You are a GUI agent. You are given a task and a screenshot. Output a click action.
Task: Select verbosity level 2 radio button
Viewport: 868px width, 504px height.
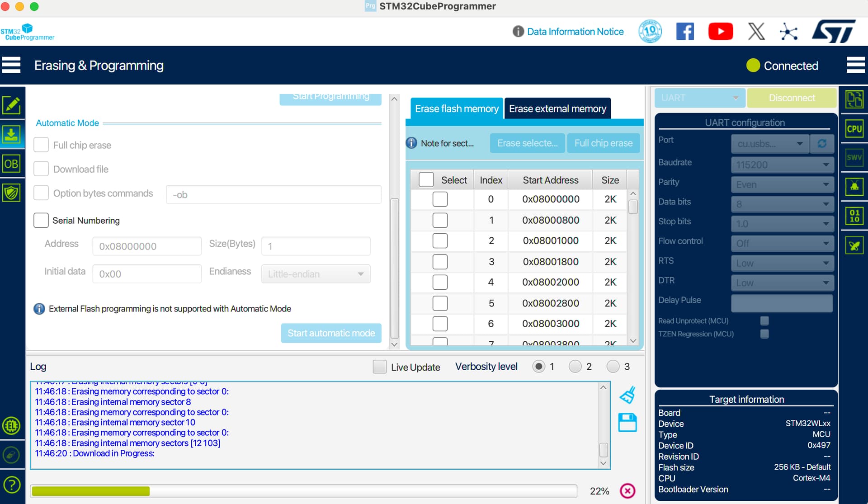click(575, 367)
